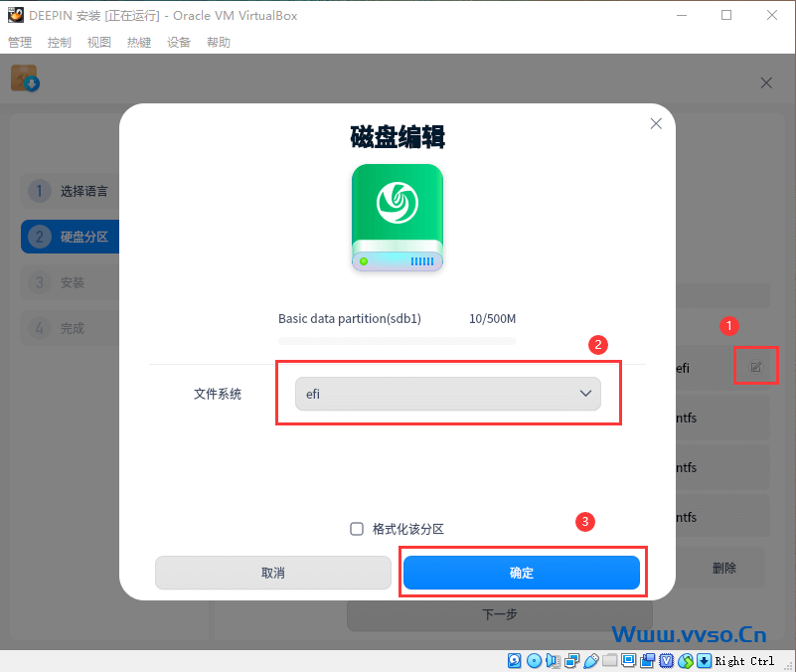
Task: Enable the 格式化该分区 checkbox
Action: (x=357, y=529)
